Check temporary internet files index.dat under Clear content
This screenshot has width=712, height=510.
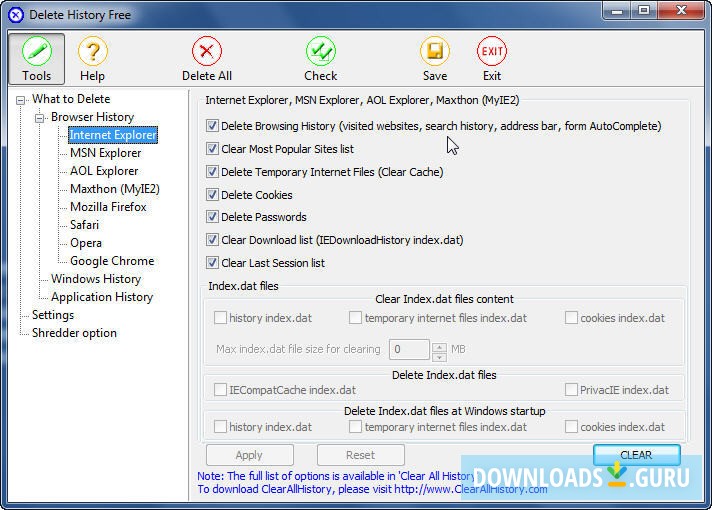[x=355, y=317]
